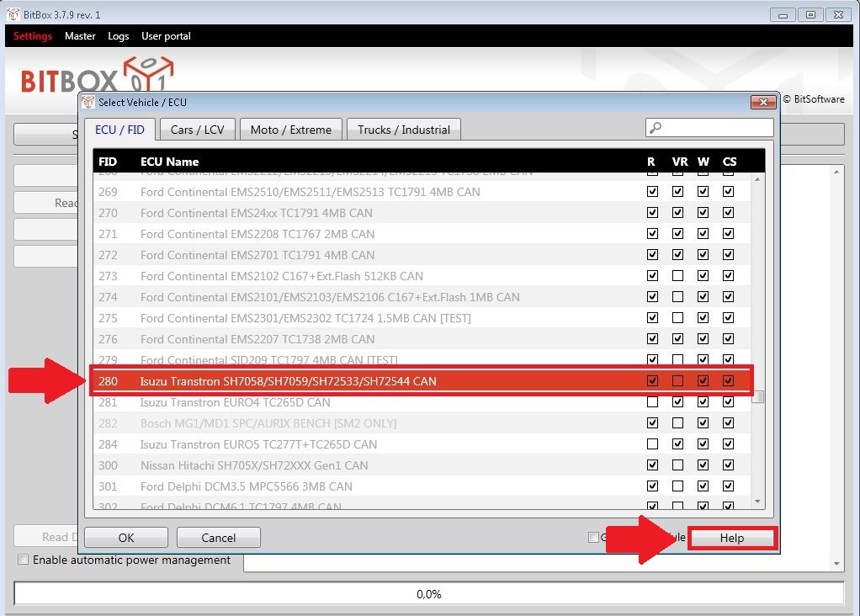Image resolution: width=860 pixels, height=616 pixels.
Task: Select row Ford Continental EMS2208 TC1767
Action: (x=422, y=234)
